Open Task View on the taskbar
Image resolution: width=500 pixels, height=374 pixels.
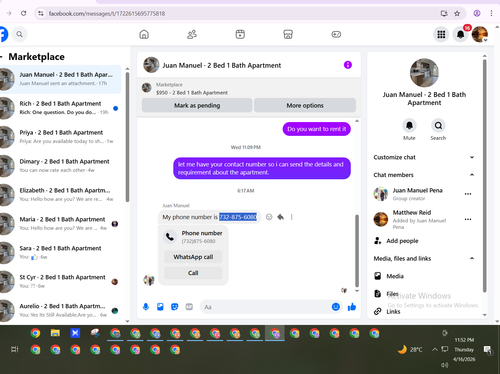(14, 349)
